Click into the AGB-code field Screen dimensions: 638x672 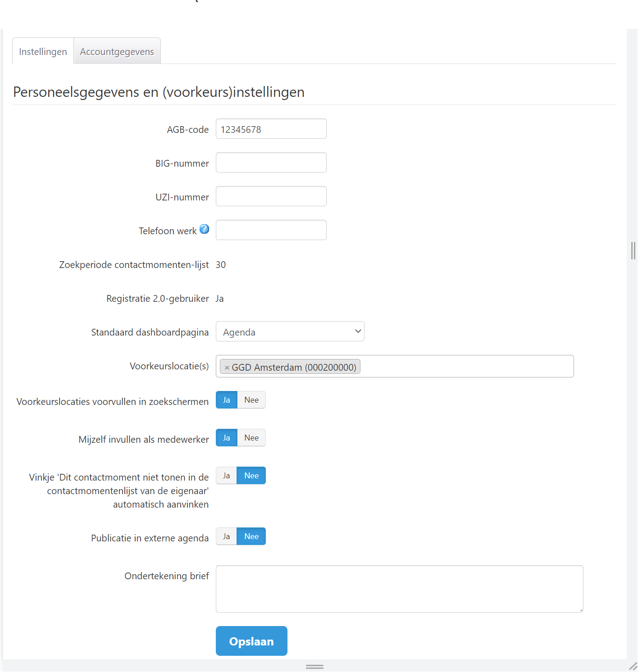point(271,129)
